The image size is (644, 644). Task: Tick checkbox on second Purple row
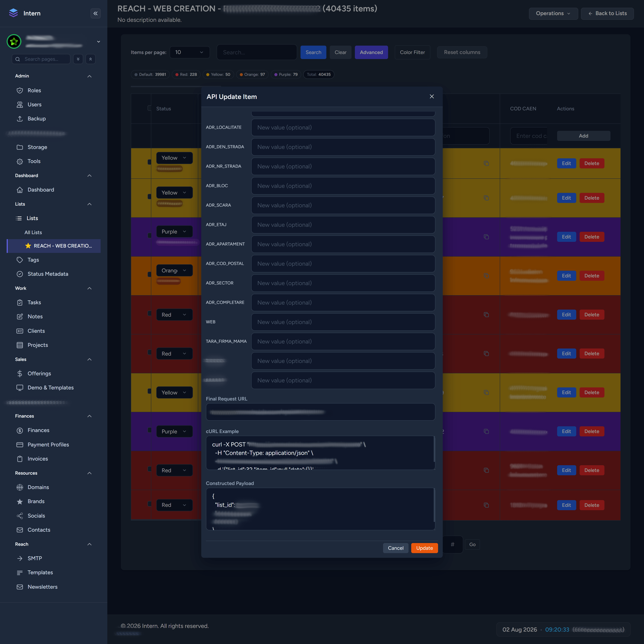click(149, 430)
